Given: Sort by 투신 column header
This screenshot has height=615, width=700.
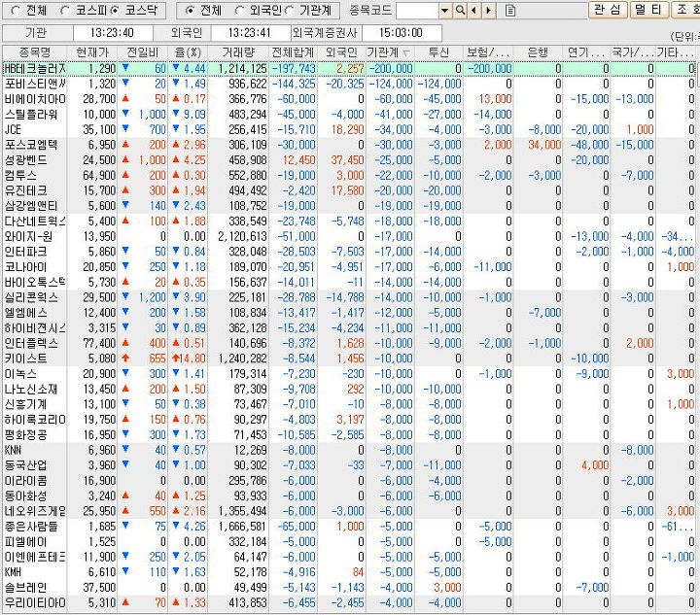Looking at the screenshot, I should click(438, 52).
